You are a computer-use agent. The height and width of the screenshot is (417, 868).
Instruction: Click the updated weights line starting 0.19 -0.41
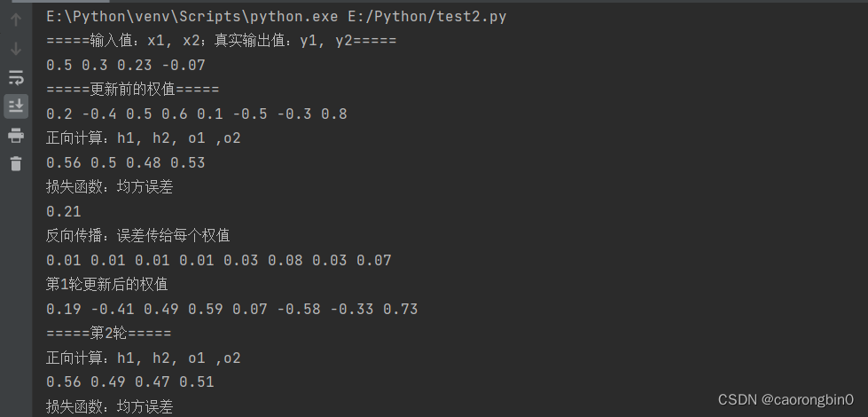pyautogui.click(x=232, y=309)
